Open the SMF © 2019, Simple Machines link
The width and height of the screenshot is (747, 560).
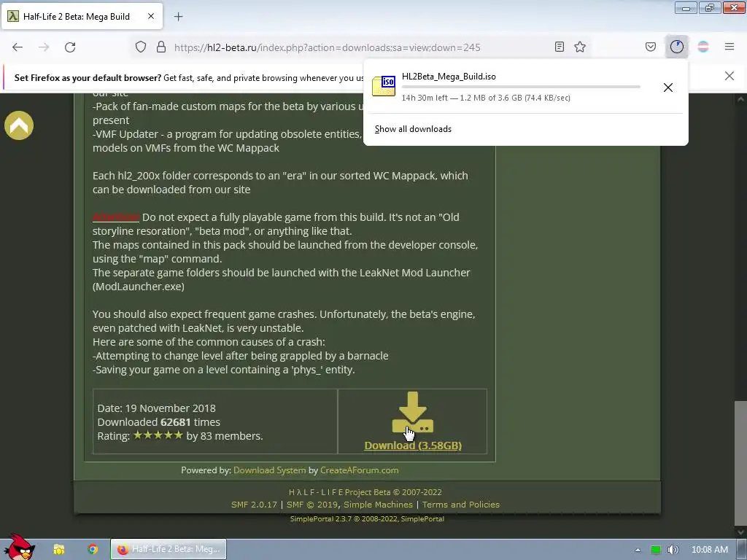click(x=349, y=505)
